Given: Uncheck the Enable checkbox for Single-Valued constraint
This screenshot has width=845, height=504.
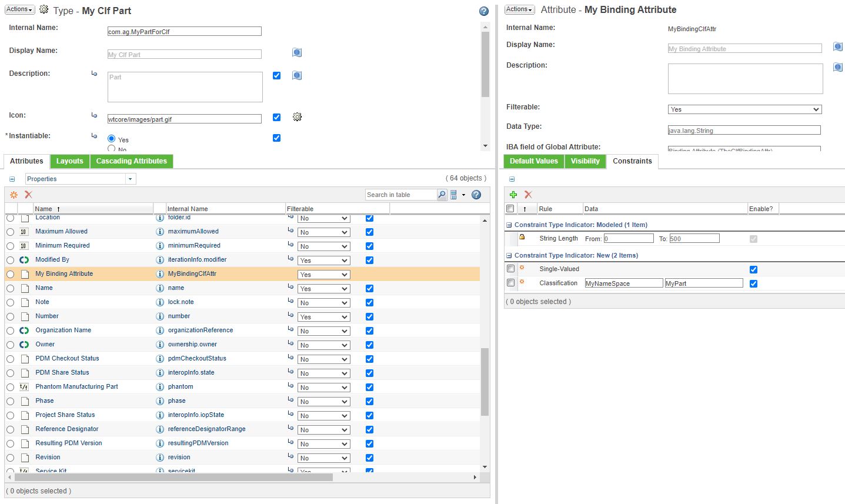Looking at the screenshot, I should click(x=754, y=269).
